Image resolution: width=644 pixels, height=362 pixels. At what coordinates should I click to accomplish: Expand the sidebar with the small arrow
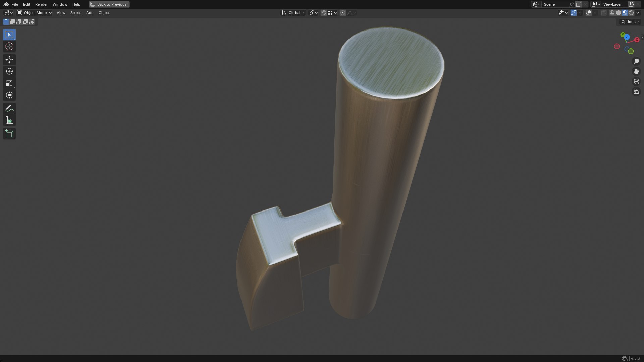pyautogui.click(x=642, y=37)
